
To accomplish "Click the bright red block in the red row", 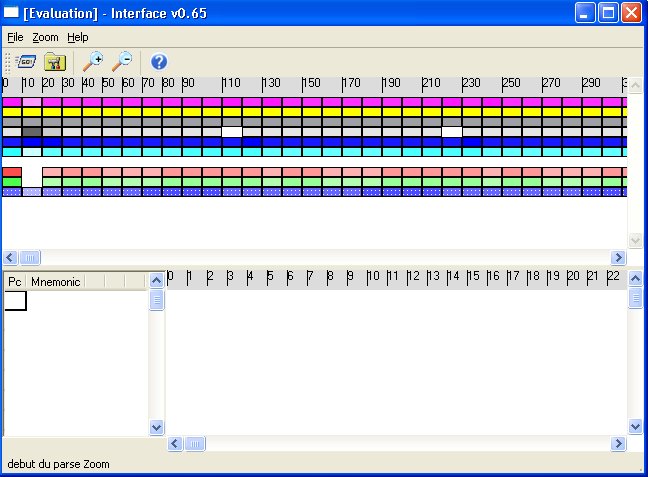I will (12, 172).
